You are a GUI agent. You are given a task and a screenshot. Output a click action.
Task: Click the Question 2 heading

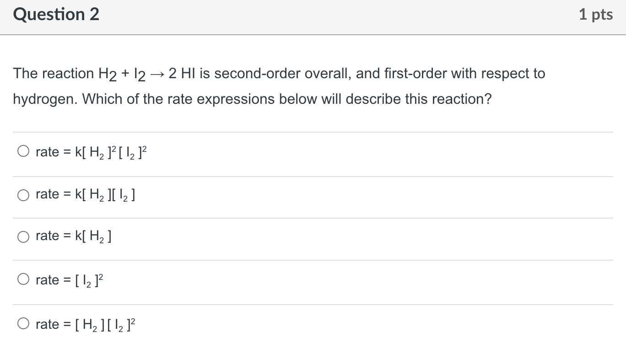coord(56,14)
